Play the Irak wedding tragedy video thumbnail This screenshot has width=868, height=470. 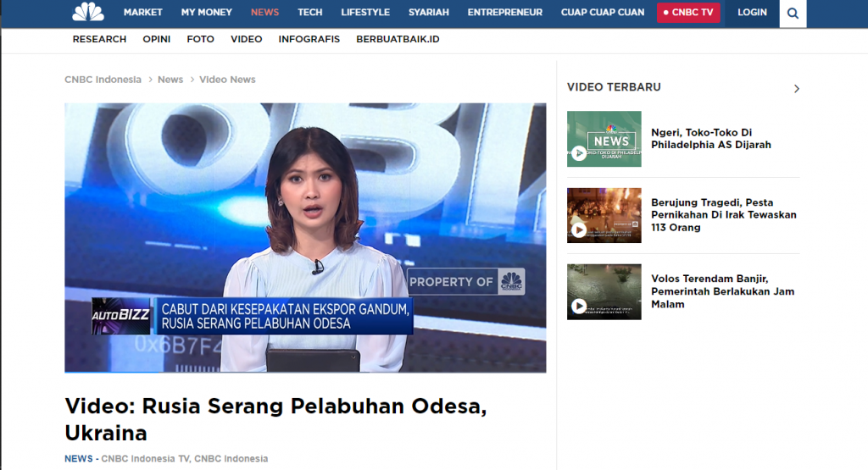[x=604, y=215]
